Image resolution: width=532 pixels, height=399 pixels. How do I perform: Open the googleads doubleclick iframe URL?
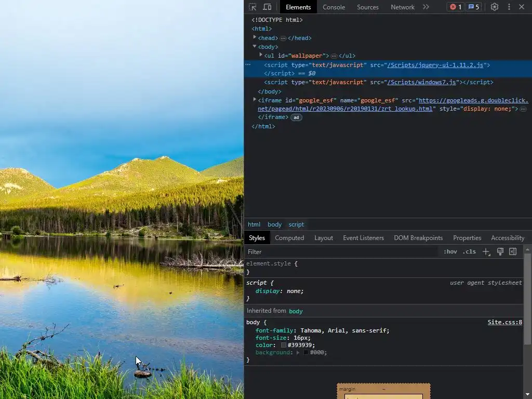[393, 104]
